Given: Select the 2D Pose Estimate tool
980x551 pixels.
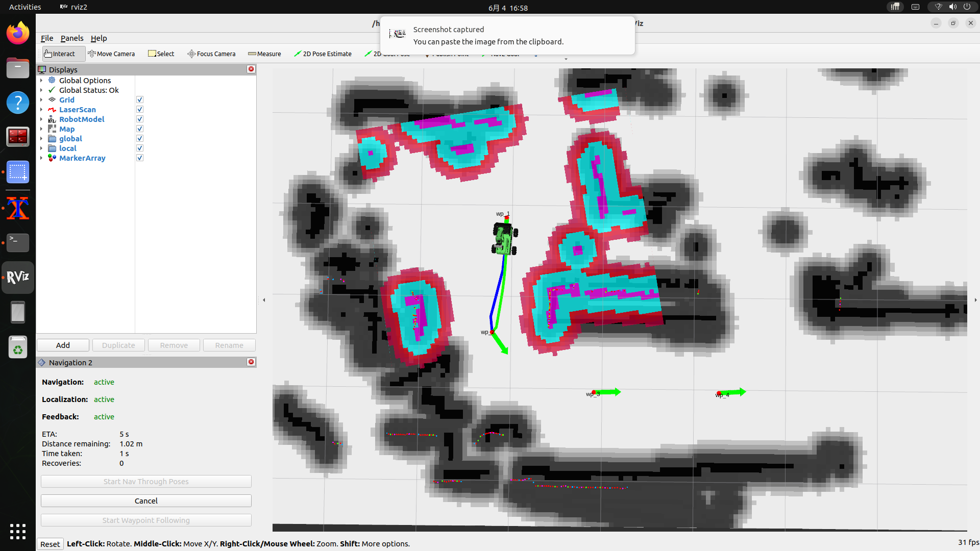Looking at the screenshot, I should pyautogui.click(x=323, y=54).
